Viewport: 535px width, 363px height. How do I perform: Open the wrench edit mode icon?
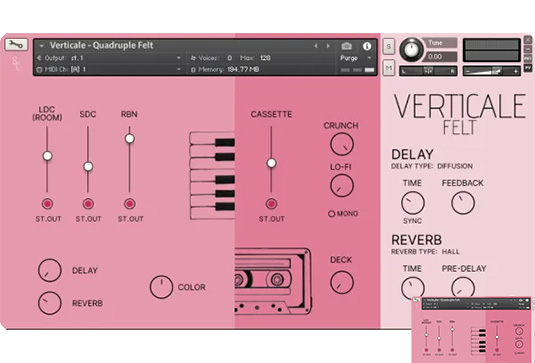click(x=16, y=44)
